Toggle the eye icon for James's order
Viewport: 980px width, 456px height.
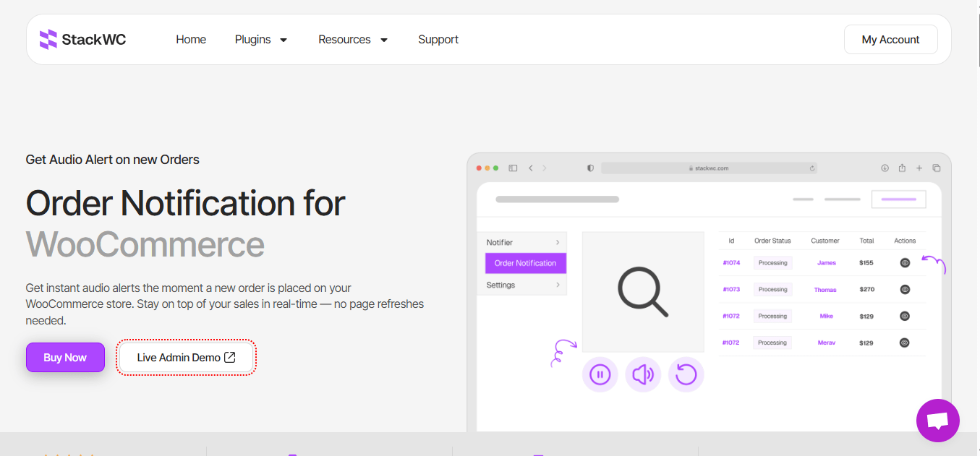[904, 263]
